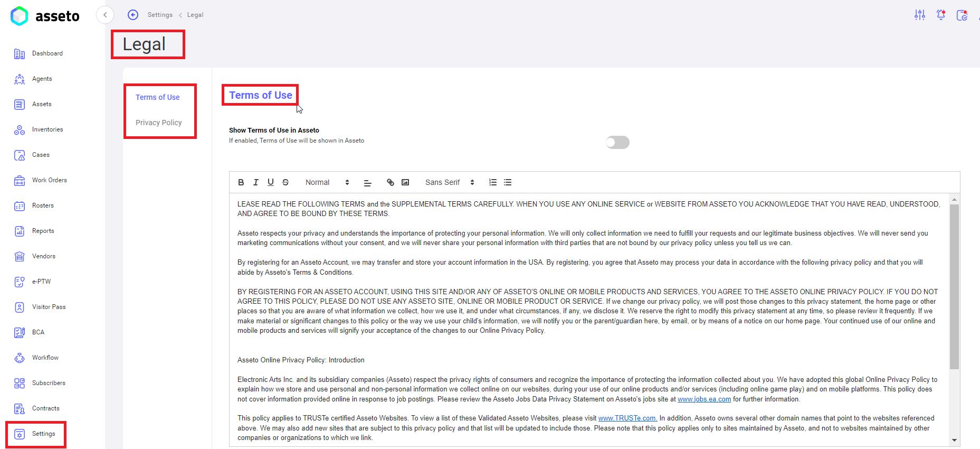Open Subscribers menu label
Viewport: 980px width, 449px height.
pos(49,383)
